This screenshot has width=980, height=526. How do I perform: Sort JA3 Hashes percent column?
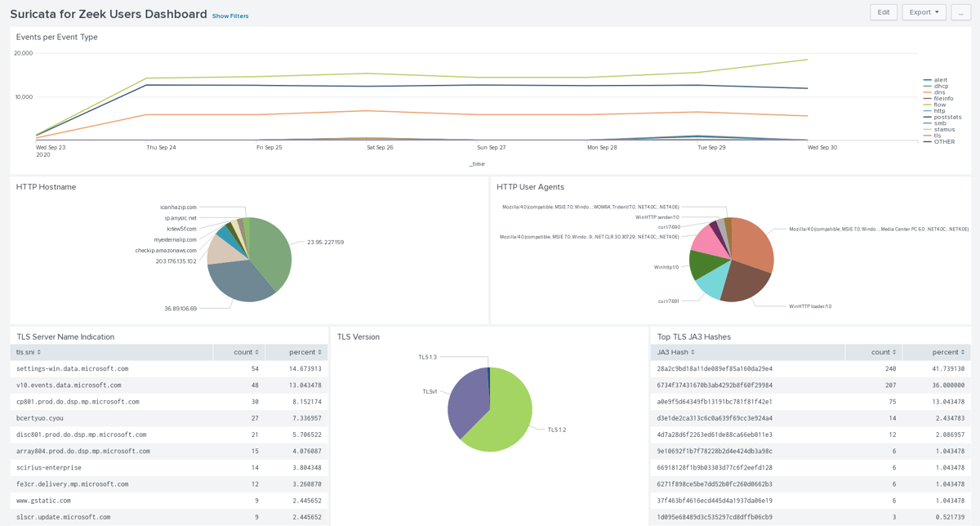point(938,352)
